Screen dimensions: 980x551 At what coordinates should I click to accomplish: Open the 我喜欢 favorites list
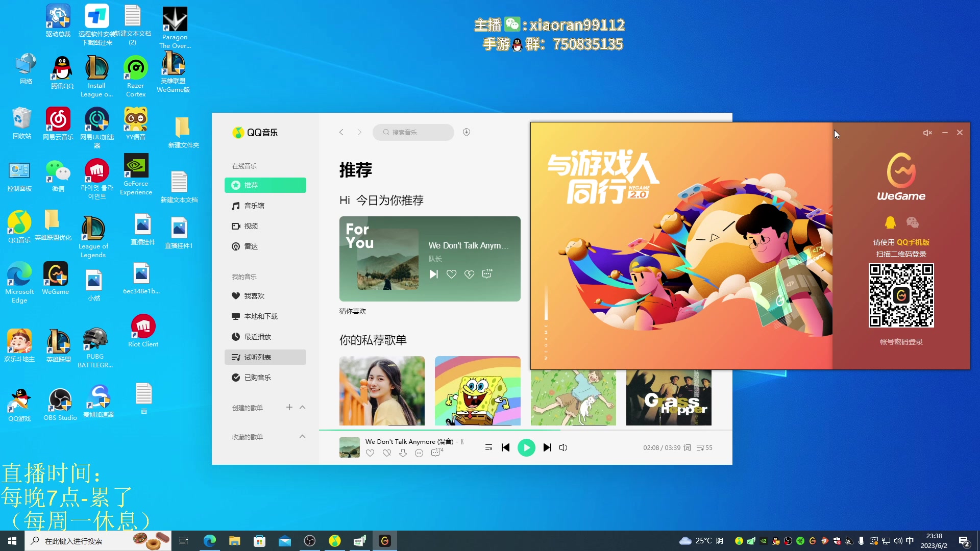point(265,296)
